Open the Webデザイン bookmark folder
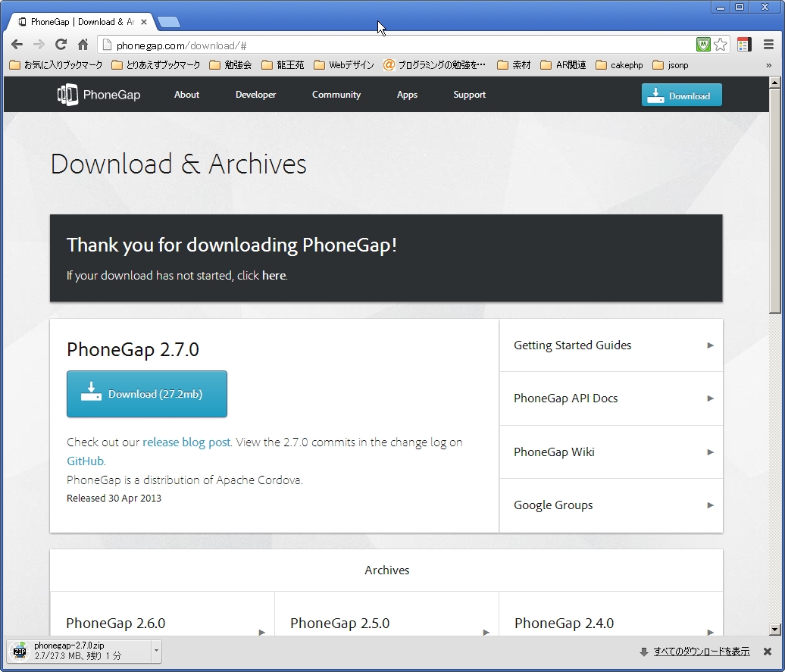785x672 pixels. (x=345, y=65)
